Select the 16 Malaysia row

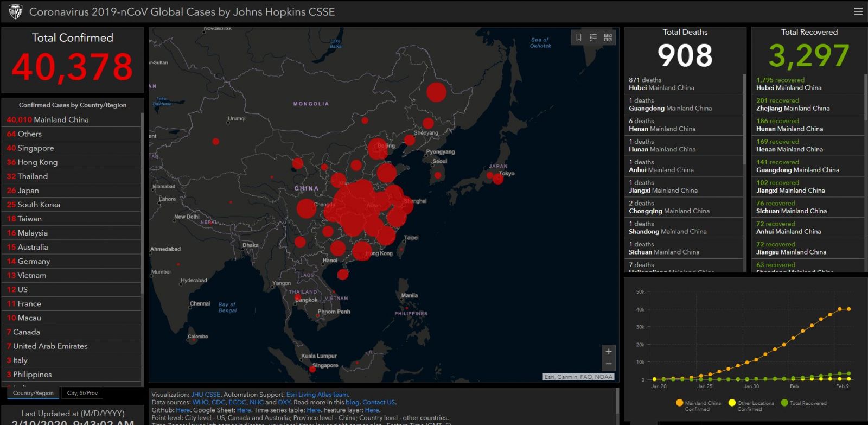pos(71,232)
